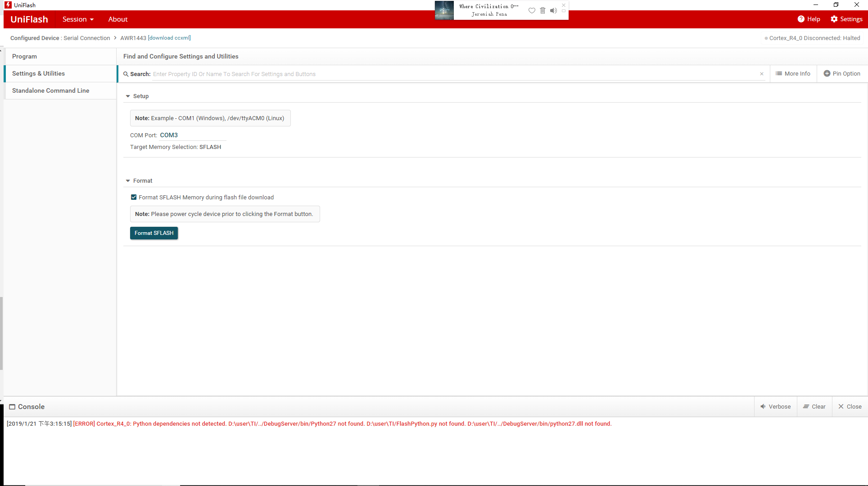868x486 pixels.
Task: Select Standalone Command Line tab
Action: coord(50,90)
